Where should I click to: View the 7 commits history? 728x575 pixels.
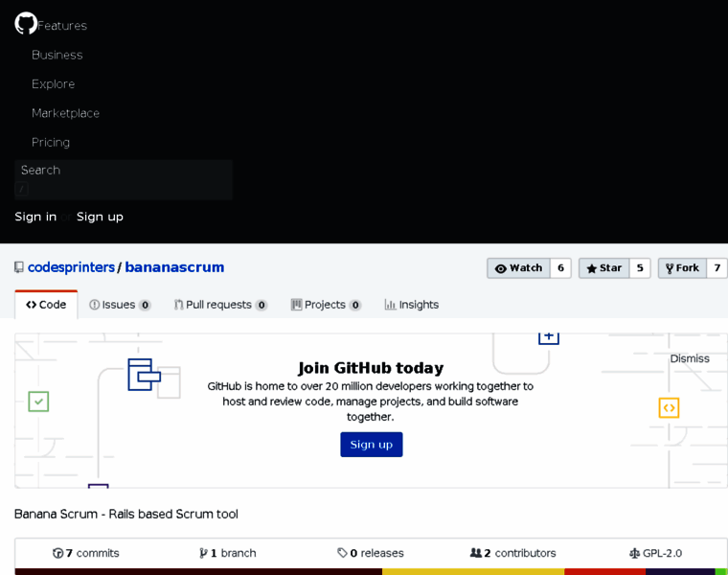click(x=86, y=553)
